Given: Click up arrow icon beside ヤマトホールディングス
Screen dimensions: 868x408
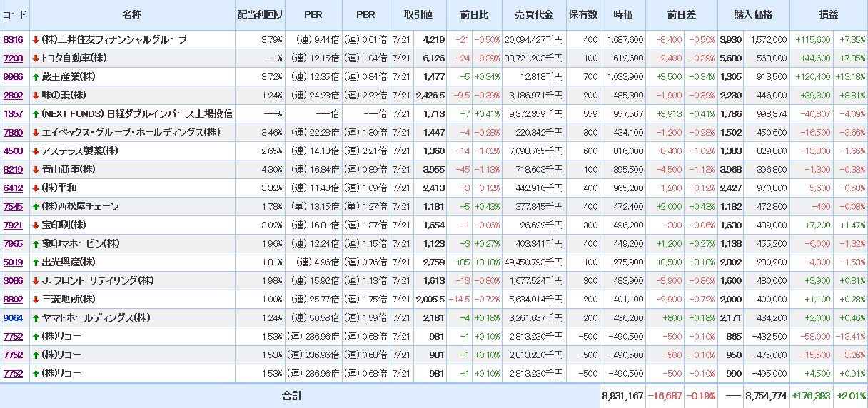Looking at the screenshot, I should coord(36,318).
